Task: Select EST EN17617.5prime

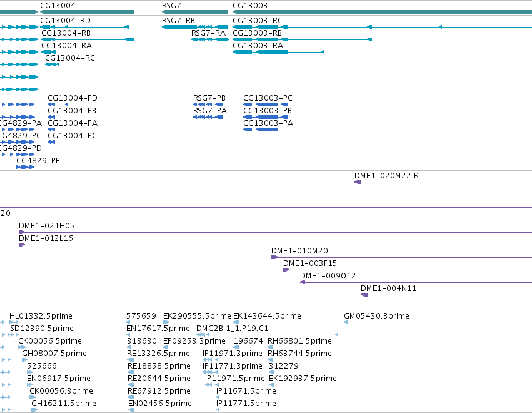Action: [x=128, y=335]
